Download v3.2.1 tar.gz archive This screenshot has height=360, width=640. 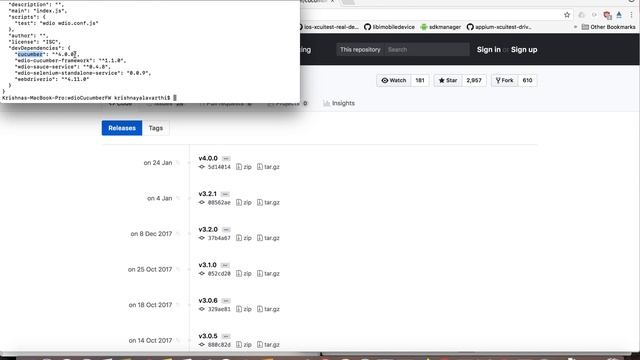tap(268, 202)
